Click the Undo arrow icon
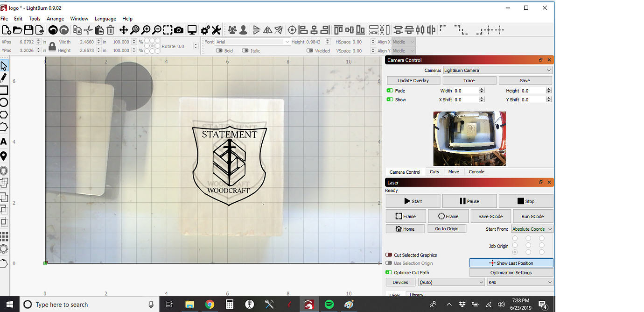Image resolution: width=644 pixels, height=312 pixels. pyautogui.click(x=53, y=30)
